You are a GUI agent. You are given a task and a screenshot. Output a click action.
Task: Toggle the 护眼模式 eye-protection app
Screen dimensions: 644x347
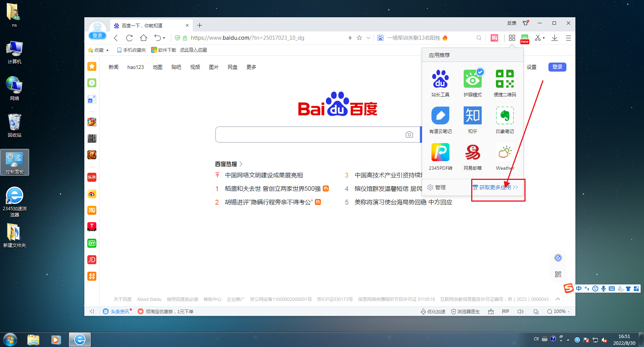point(473,83)
